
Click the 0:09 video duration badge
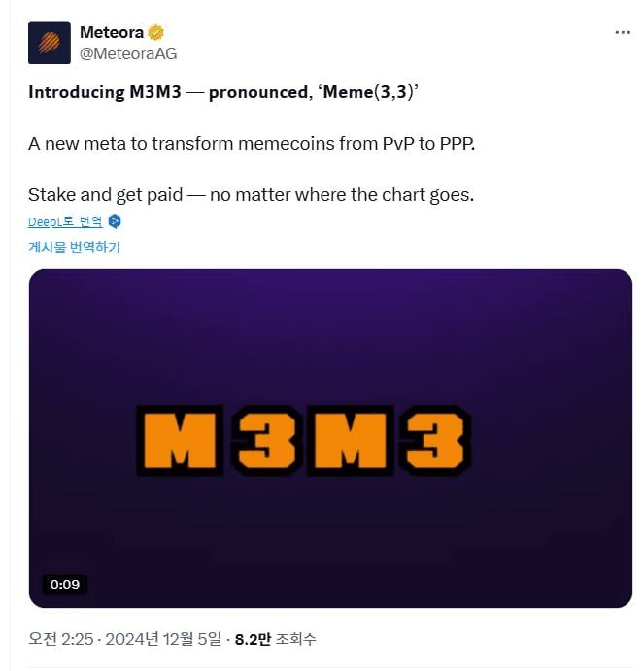click(x=65, y=585)
